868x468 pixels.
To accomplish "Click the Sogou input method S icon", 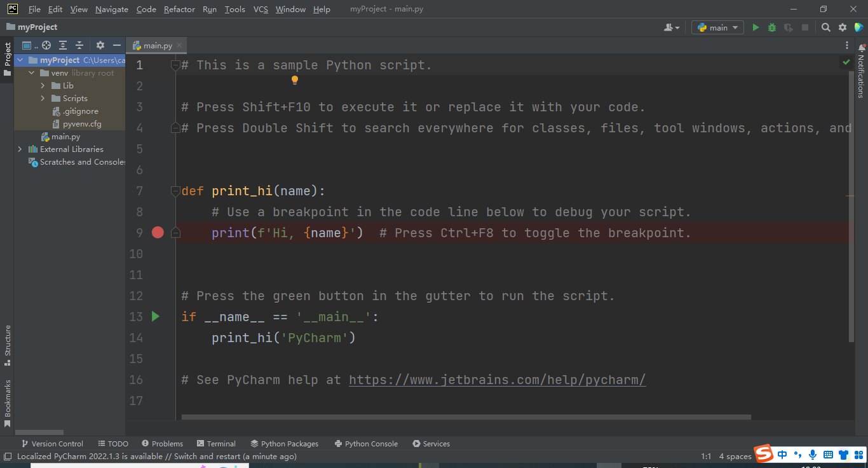I will pos(763,454).
